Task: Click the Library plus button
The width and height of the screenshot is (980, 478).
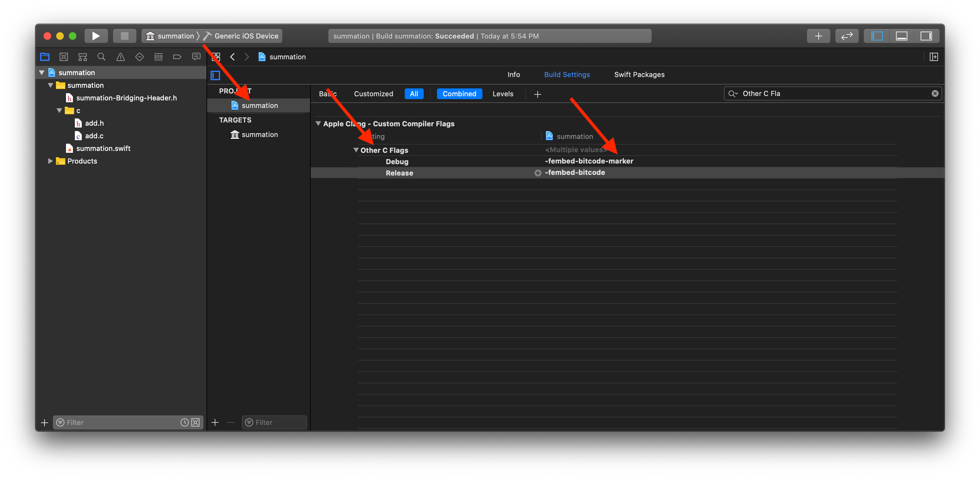Action: (818, 36)
